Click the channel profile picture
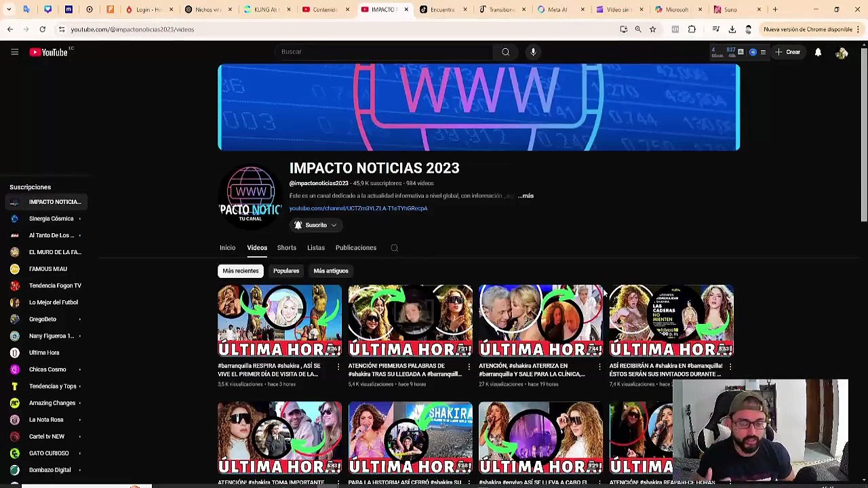 pyautogui.click(x=250, y=195)
